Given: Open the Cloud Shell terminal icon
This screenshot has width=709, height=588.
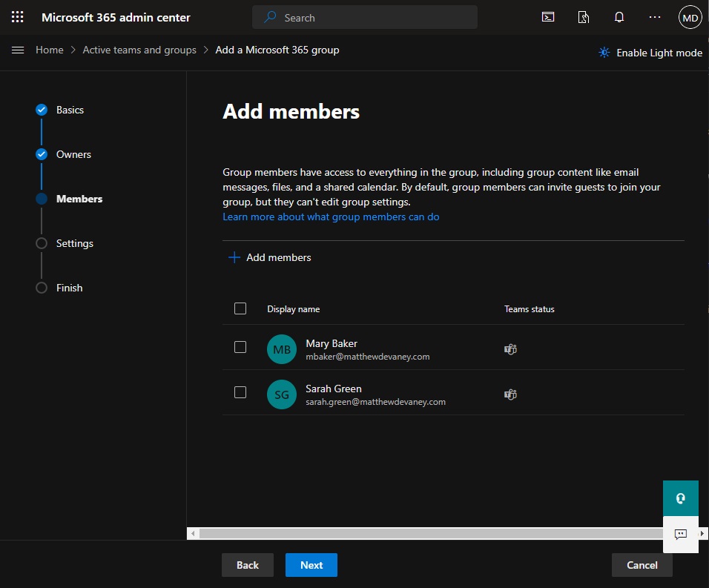Looking at the screenshot, I should pos(547,17).
